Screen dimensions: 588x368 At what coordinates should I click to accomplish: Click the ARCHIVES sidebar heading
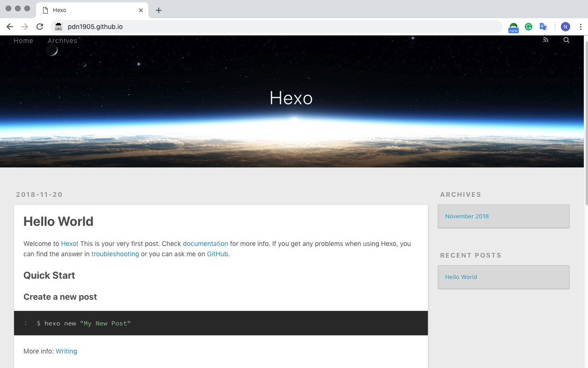pyautogui.click(x=461, y=195)
